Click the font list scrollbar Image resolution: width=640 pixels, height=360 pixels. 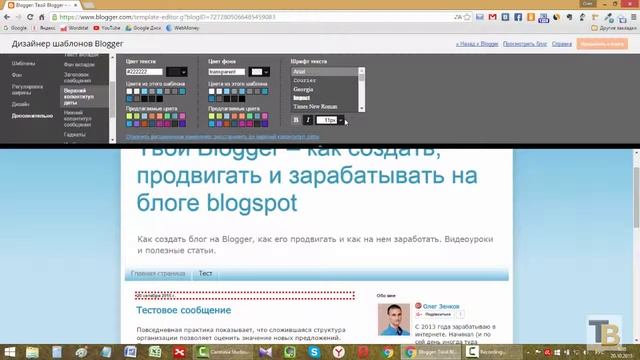[x=361, y=90]
